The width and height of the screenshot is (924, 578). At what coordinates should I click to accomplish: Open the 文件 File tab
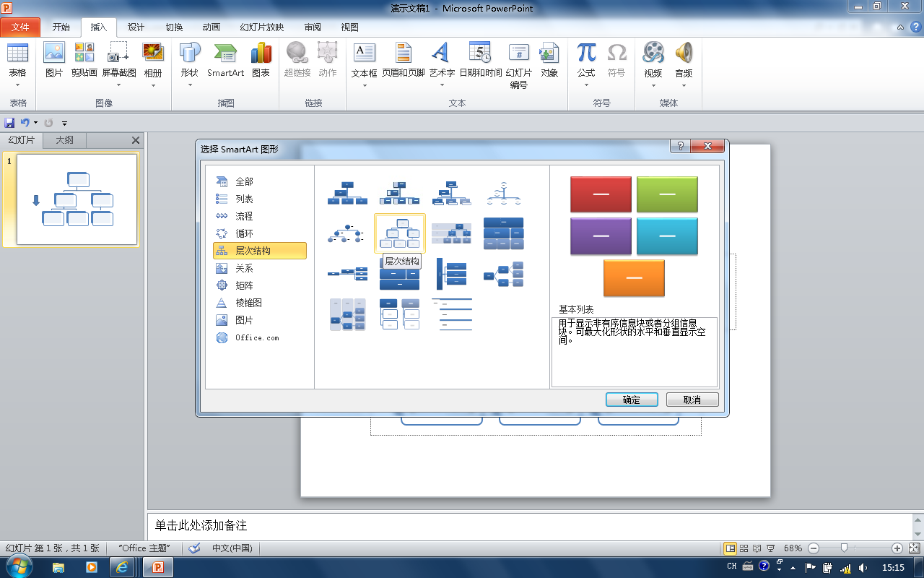pos(20,27)
